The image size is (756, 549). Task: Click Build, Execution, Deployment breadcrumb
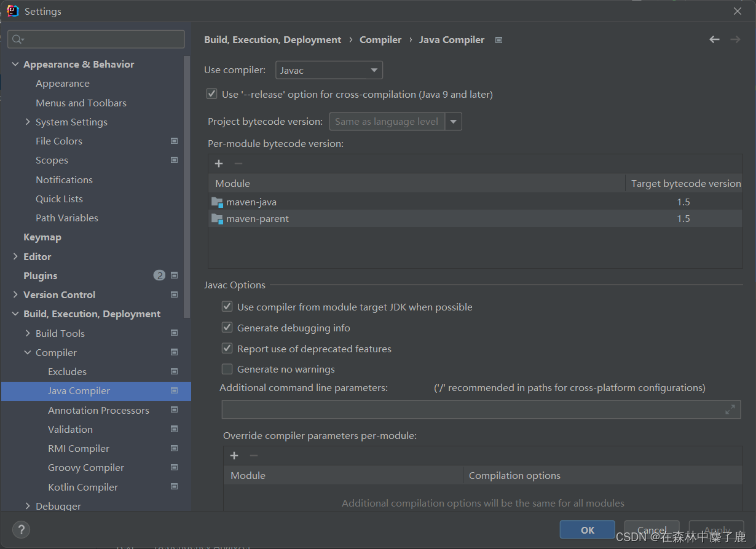point(272,40)
